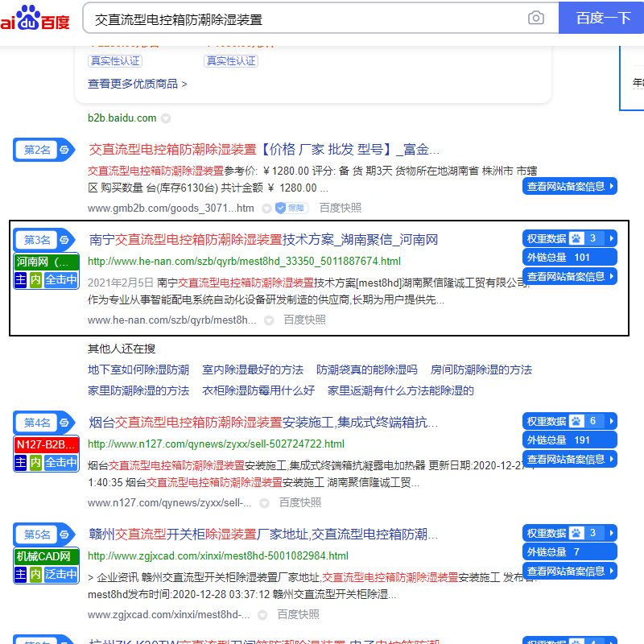Click the 主 tag under 机械CAD网

pos(21,575)
